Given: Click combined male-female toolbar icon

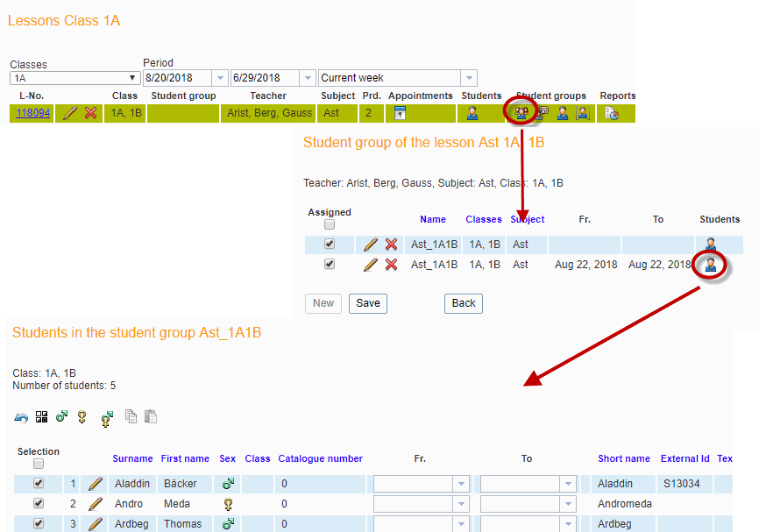Looking at the screenshot, I should click(x=107, y=419).
